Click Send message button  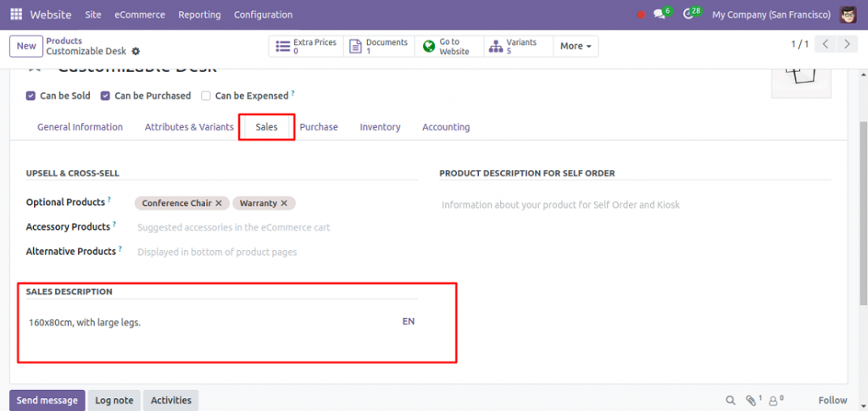(x=47, y=401)
